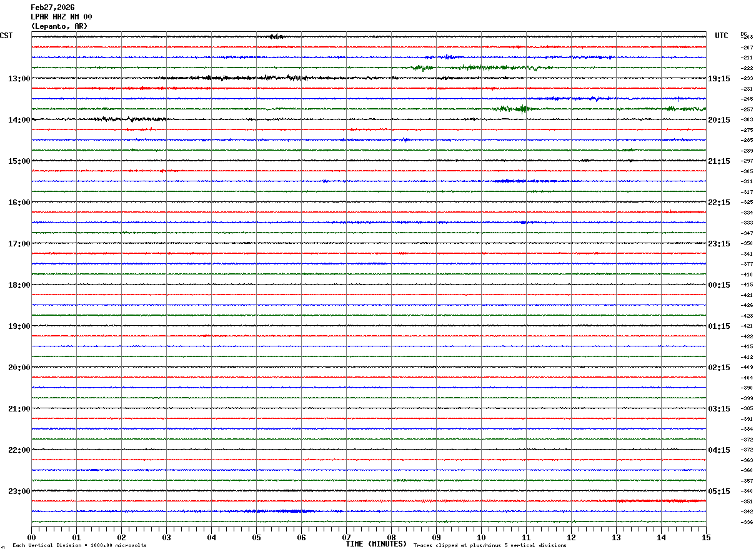This screenshot has height=554, width=756.
Task: Select the 08 minute axis tick label
Action: coord(391,537)
